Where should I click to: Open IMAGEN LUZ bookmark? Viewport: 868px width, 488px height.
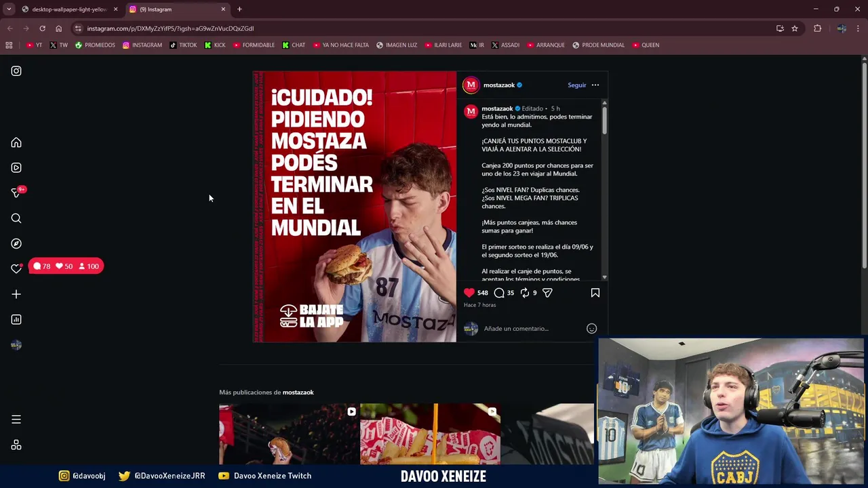397,45
